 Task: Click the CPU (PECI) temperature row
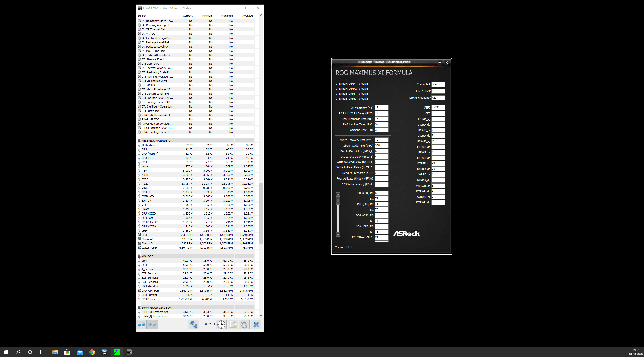195,158
